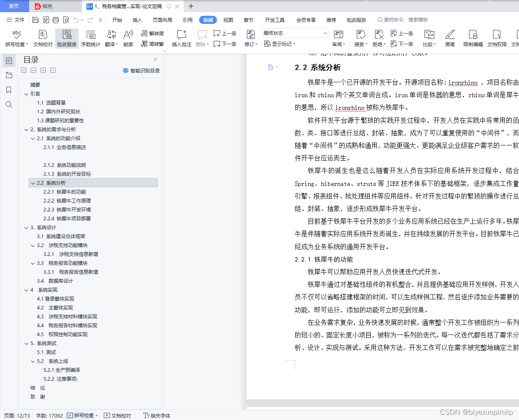Image resolution: width=519 pixels, height=420 pixels.
Task: Click 字数: 17092 in the status bar
Action: (x=49, y=416)
